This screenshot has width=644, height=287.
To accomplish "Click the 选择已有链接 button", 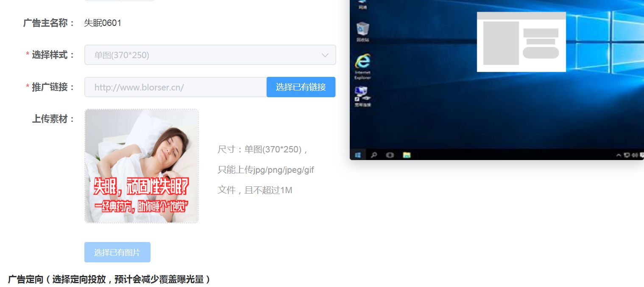I will [x=301, y=87].
